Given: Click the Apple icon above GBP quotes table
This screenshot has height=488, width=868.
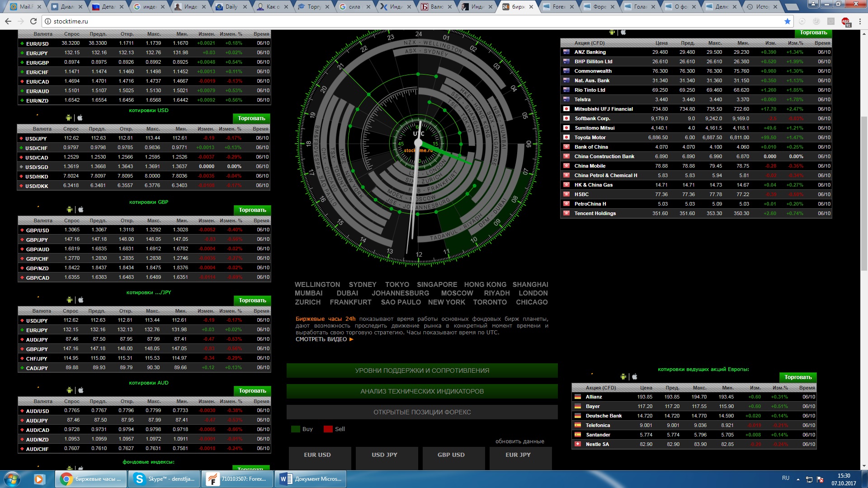Looking at the screenshot, I should [x=81, y=210].
